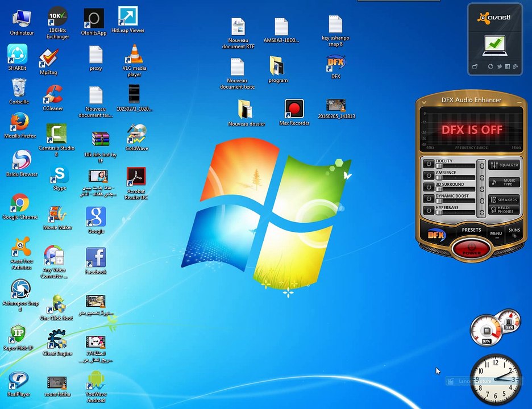Click the Mp3tag shortcut

click(48, 62)
